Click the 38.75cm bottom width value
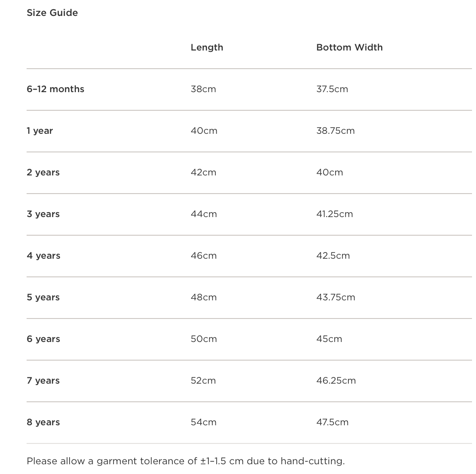 pos(336,131)
